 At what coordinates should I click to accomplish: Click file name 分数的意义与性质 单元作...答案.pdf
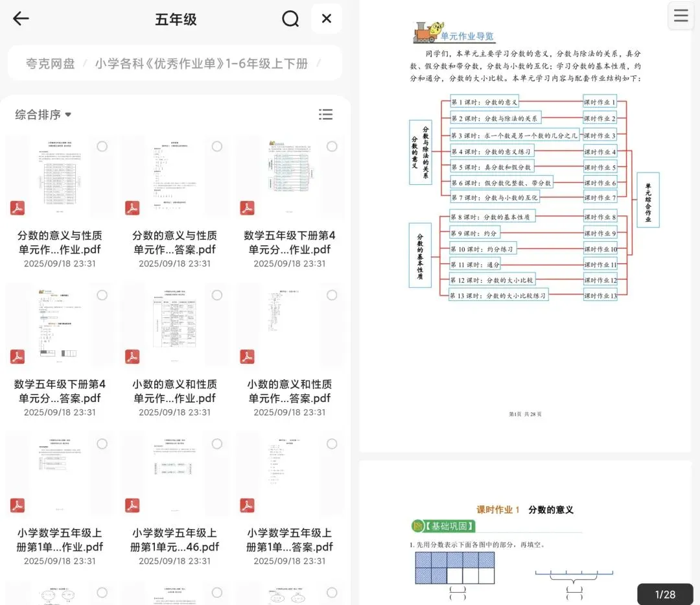coord(174,243)
